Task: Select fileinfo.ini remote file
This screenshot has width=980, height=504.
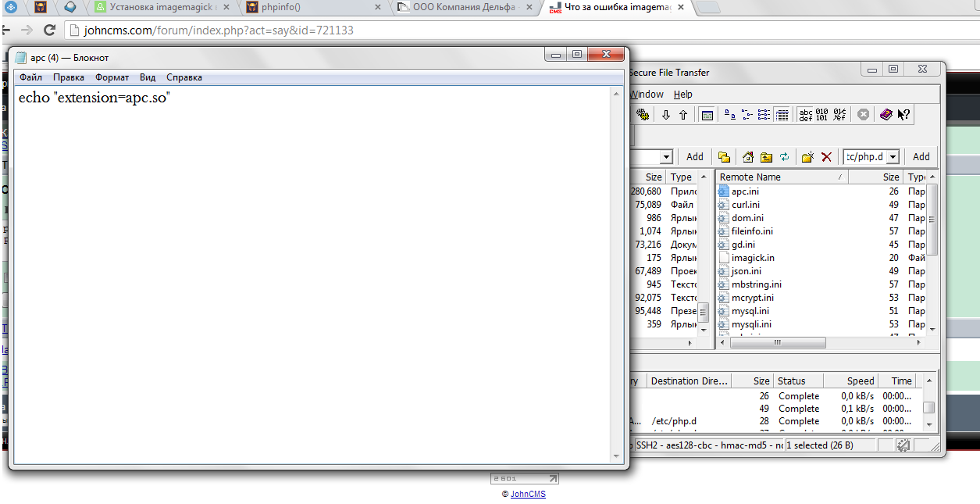Action: click(x=752, y=231)
